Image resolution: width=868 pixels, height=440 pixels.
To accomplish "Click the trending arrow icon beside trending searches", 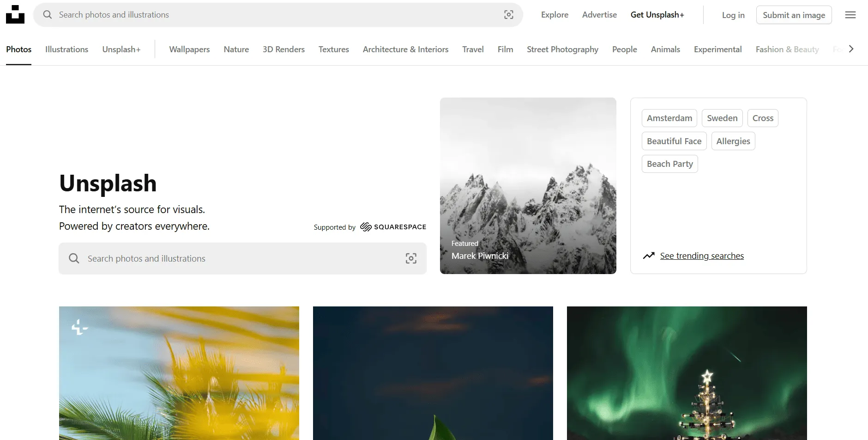I will click(649, 255).
